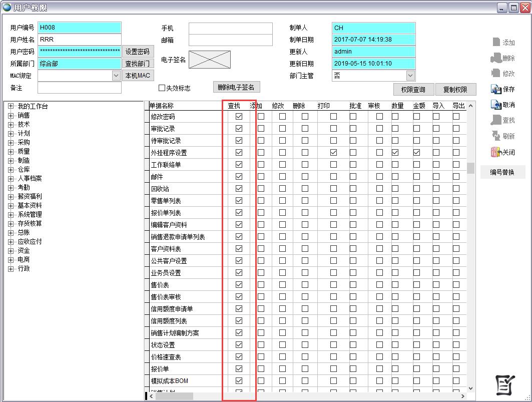Click the 删除 (Delete) toolbar icon

point(496,58)
